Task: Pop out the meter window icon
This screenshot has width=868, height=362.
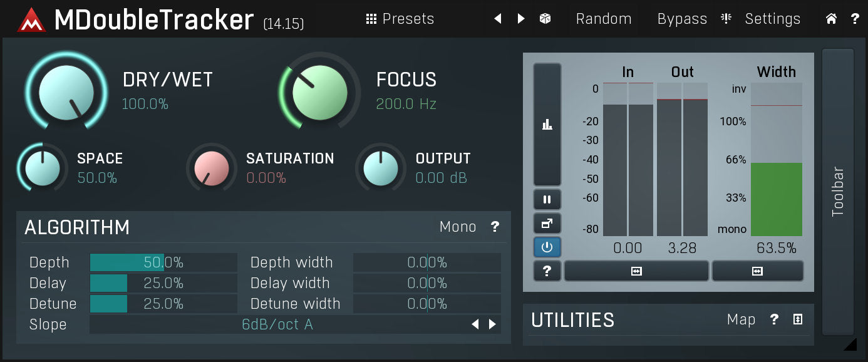Action: click(x=547, y=223)
